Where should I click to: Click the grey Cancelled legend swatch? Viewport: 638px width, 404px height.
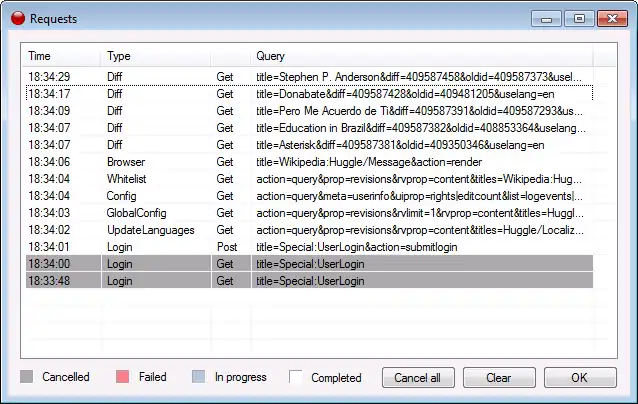[27, 377]
